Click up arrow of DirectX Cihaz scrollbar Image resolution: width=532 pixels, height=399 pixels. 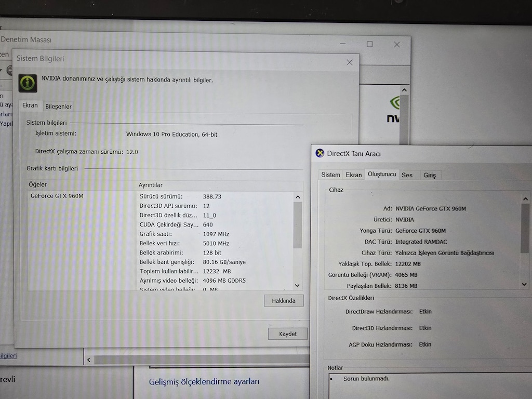[526, 199]
